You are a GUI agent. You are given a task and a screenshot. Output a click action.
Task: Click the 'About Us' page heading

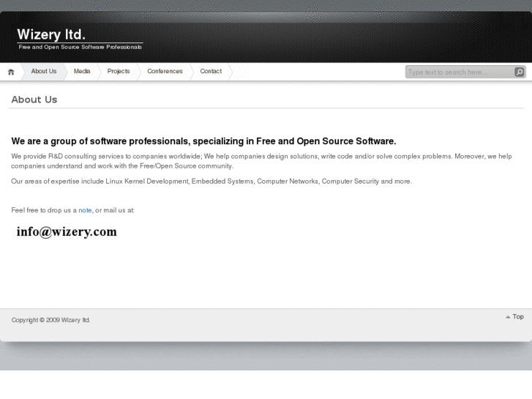(x=34, y=100)
